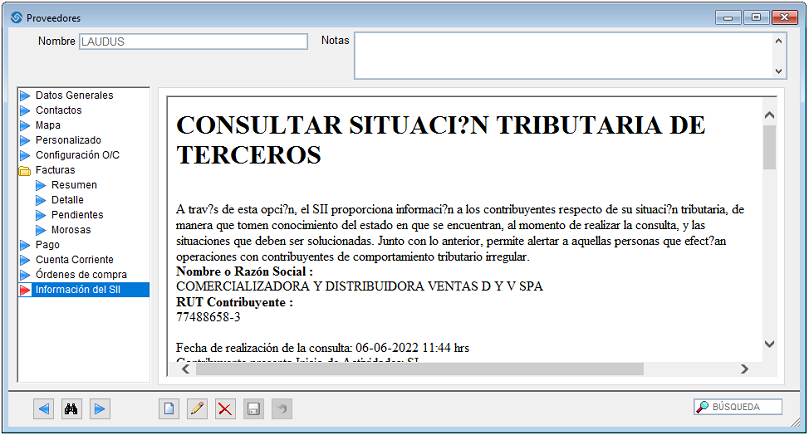Go to previous supplier record arrow
This screenshot has width=809, height=435.
44,409
